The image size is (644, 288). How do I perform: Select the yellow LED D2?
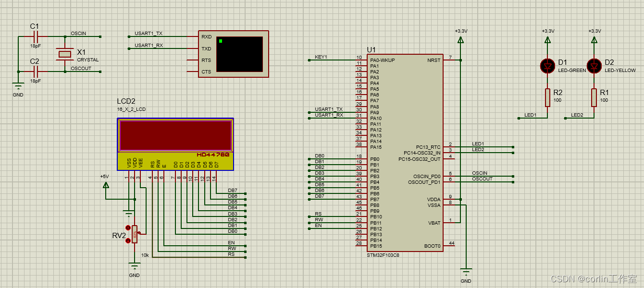point(594,66)
